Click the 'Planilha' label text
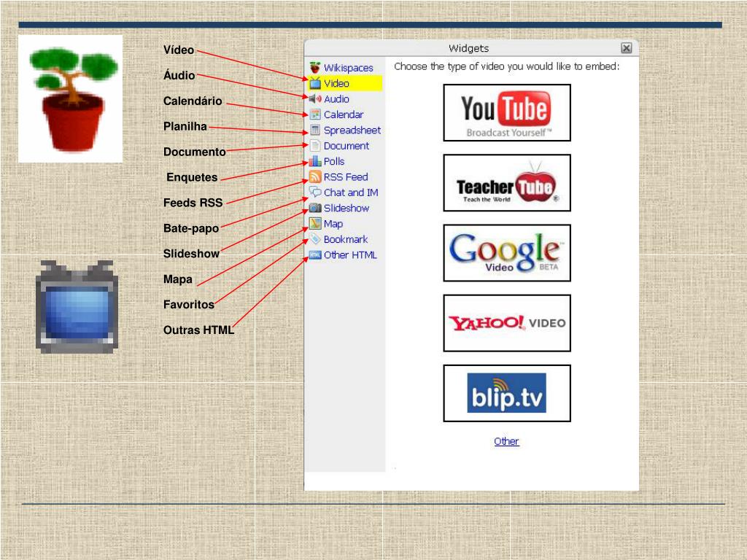Viewport: 747px width, 560px height. pos(185,126)
